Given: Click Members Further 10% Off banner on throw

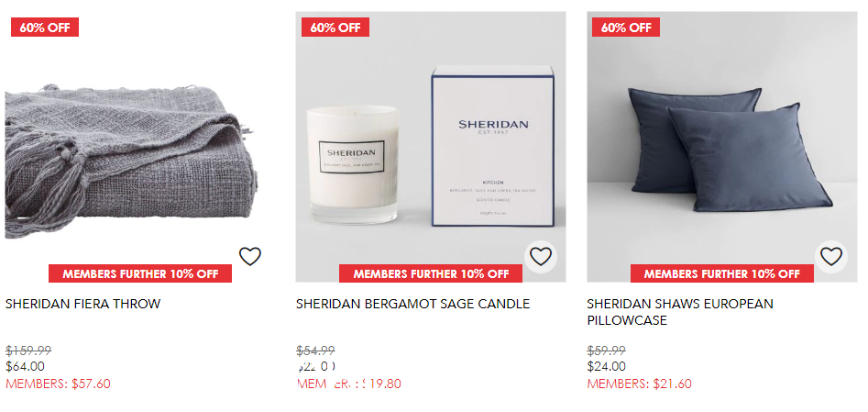Looking at the screenshot, I should click(x=140, y=273).
